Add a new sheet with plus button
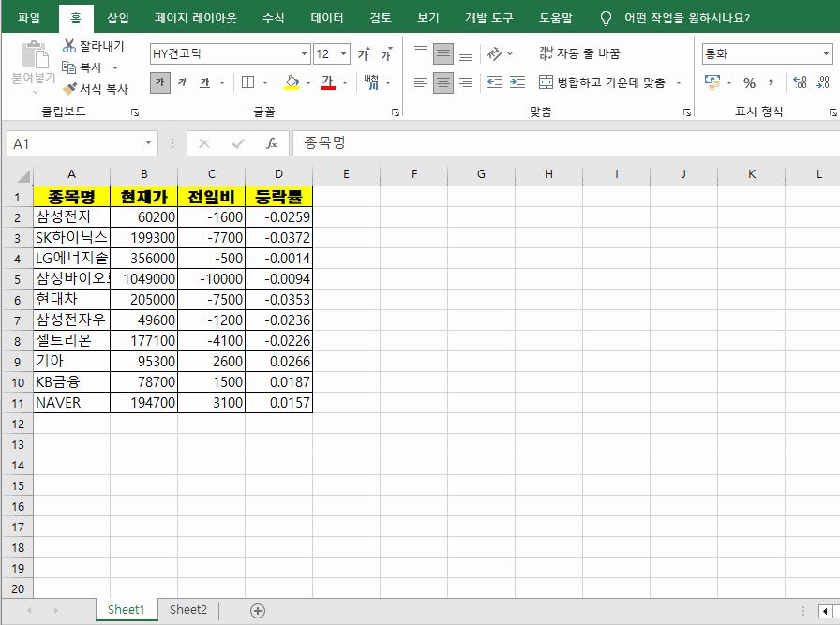Screen dimensions: 840x625 tap(258, 611)
